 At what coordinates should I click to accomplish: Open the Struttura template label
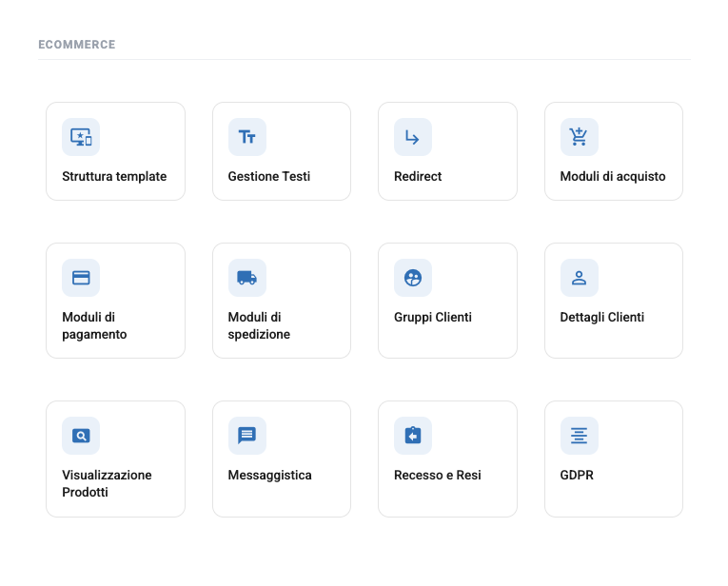[x=114, y=176]
